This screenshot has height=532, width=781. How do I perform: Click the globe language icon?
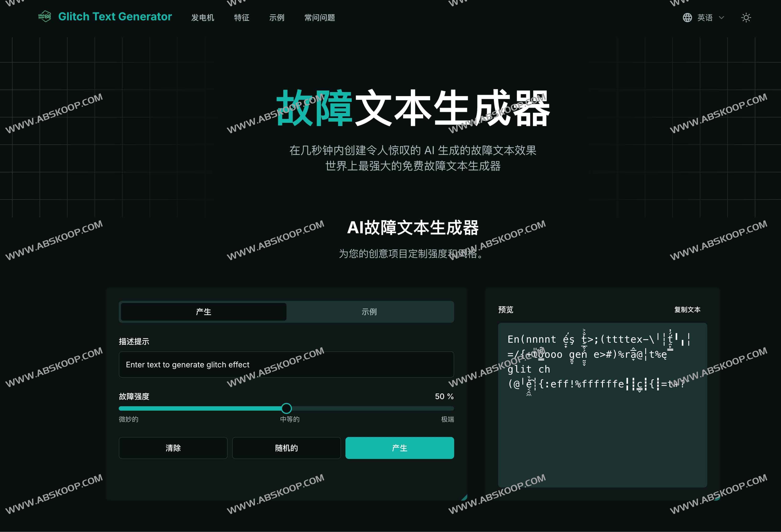688,17
